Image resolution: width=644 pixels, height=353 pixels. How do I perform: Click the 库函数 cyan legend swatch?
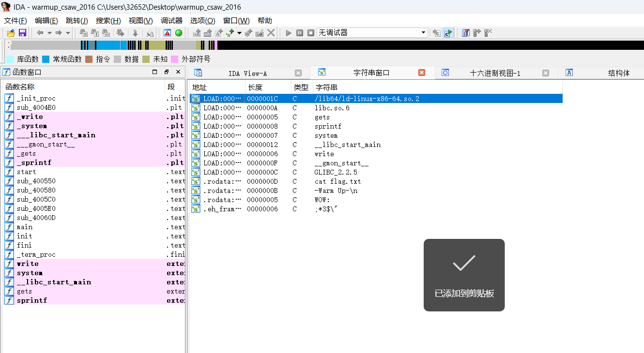pyautogui.click(x=10, y=59)
